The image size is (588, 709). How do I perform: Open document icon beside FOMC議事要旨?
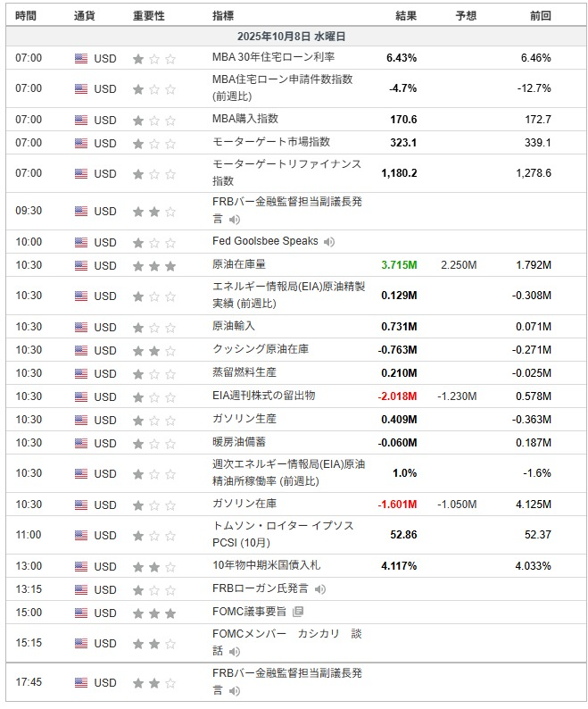pyautogui.click(x=298, y=613)
